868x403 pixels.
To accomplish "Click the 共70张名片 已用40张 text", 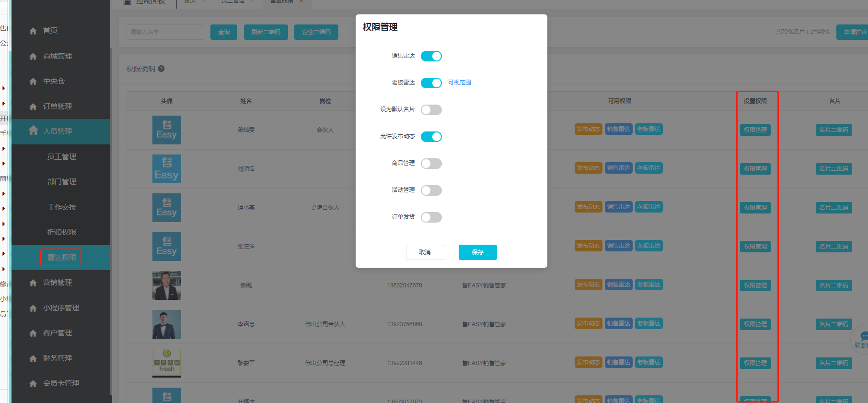I will tap(803, 32).
